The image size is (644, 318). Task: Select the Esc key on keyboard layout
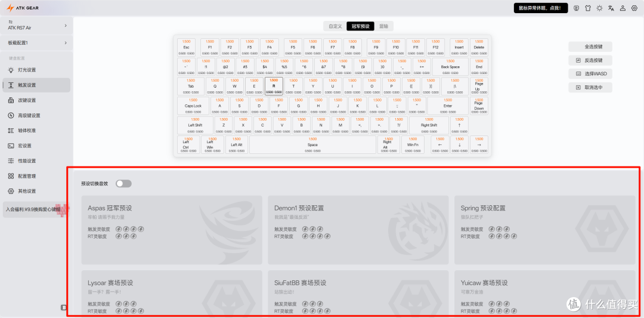click(x=187, y=47)
